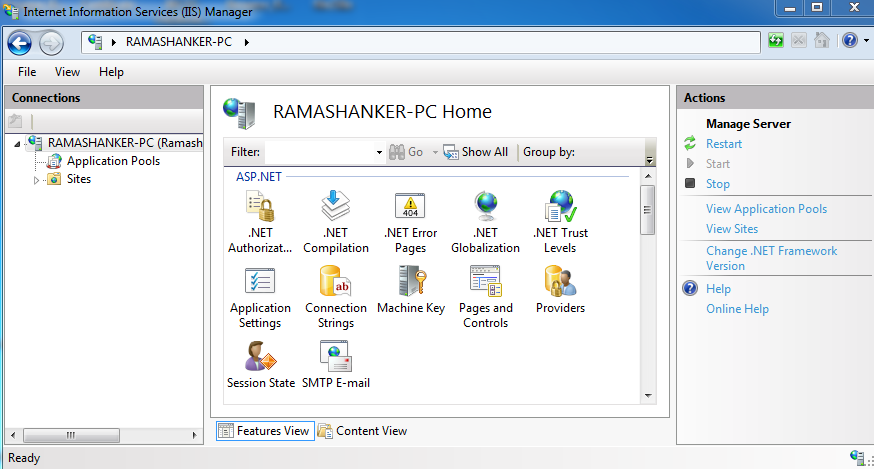Image resolution: width=874 pixels, height=469 pixels.
Task: Click Restart in Manage Server
Action: [724, 144]
